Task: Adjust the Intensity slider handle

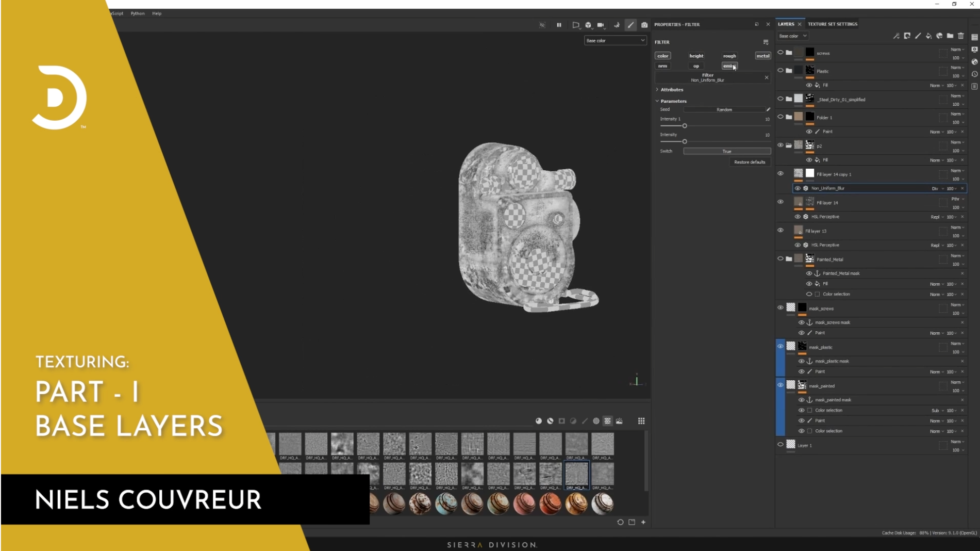Action: [x=685, y=141]
